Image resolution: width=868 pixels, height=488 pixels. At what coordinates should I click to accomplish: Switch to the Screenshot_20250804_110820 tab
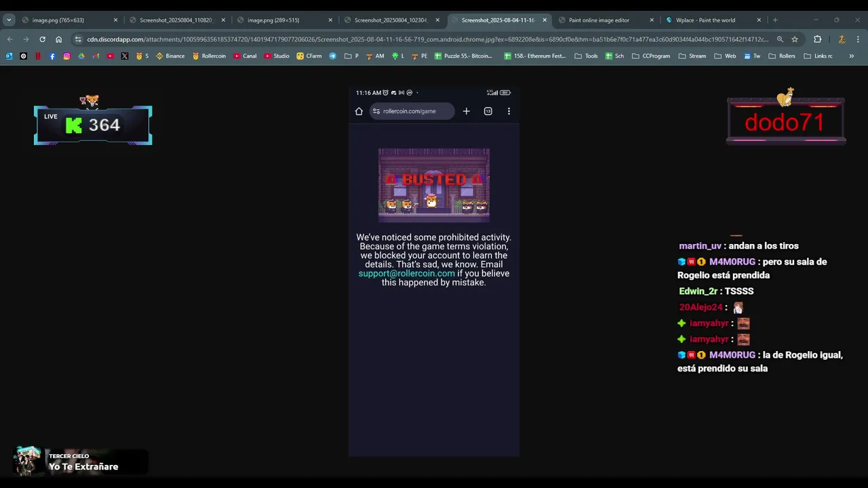(176, 20)
